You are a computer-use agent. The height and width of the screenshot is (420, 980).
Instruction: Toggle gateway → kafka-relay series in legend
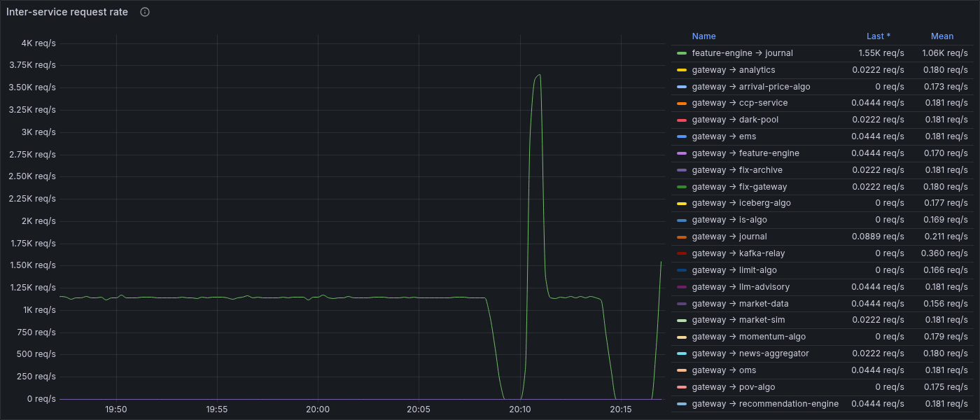point(738,253)
